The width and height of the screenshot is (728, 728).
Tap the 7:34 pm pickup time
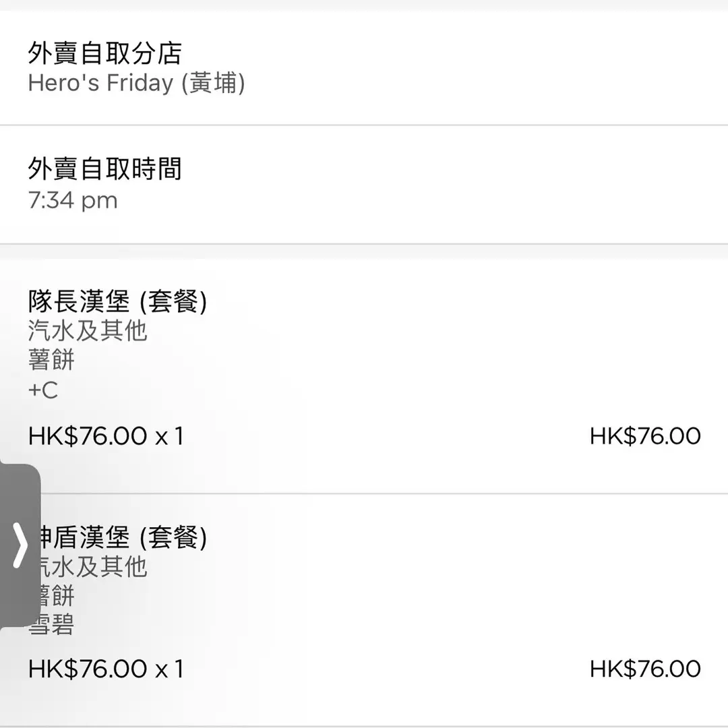pyautogui.click(x=73, y=200)
